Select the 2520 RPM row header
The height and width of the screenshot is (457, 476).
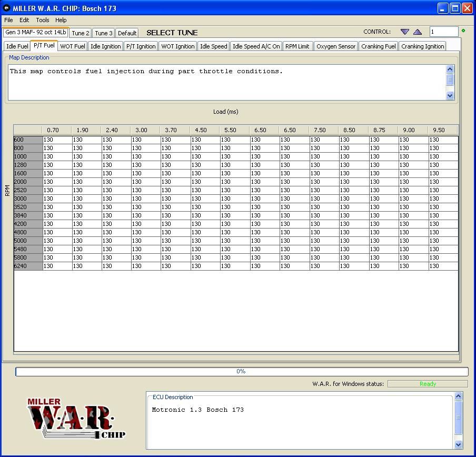click(x=28, y=190)
